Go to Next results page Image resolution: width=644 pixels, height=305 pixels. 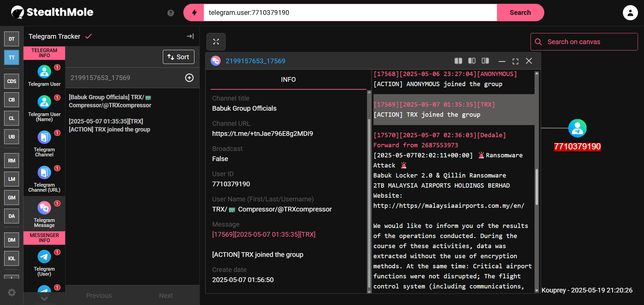[166, 296]
